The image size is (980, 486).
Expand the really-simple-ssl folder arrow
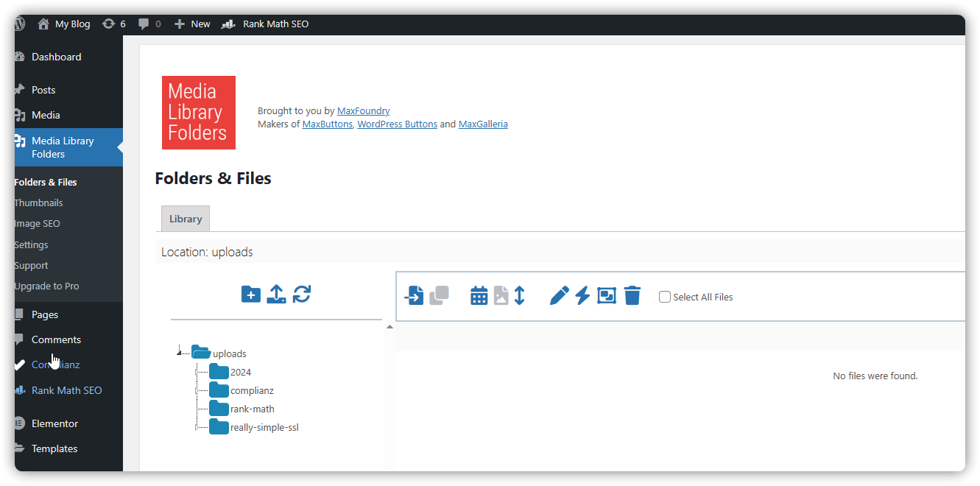tap(197, 427)
